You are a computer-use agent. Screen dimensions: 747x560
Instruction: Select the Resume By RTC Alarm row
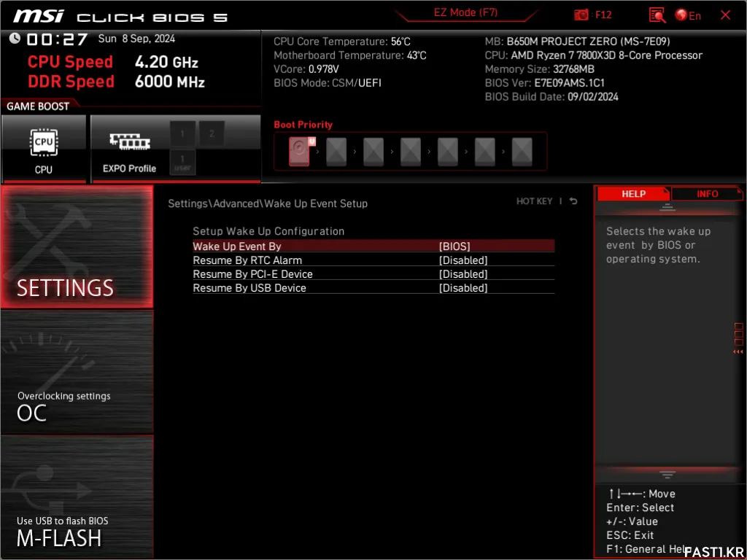point(373,260)
